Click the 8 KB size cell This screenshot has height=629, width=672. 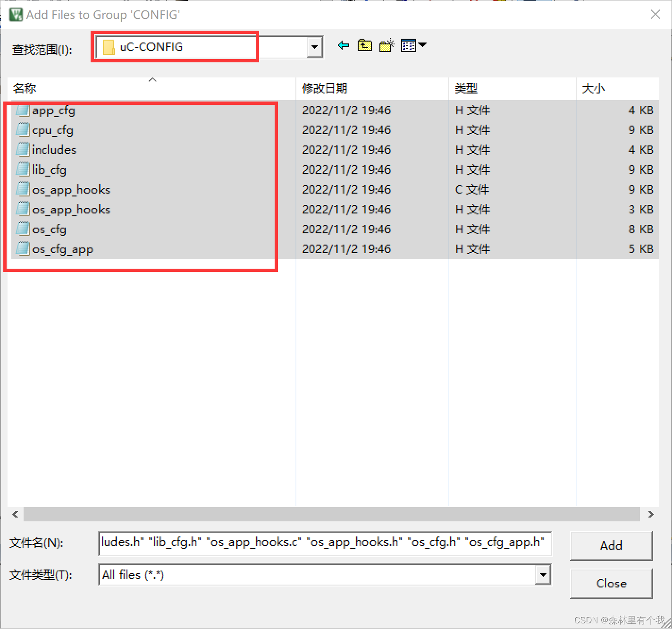point(641,229)
